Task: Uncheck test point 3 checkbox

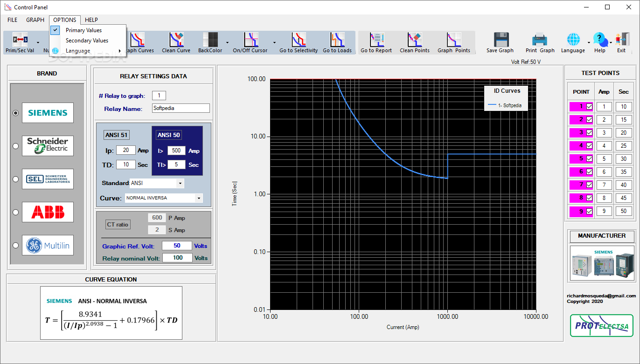Action: 590,132
